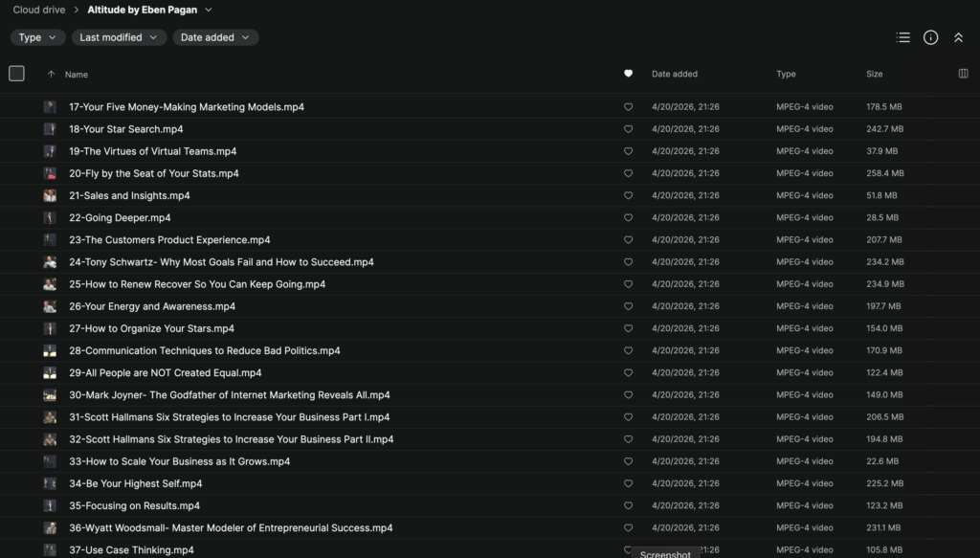
Task: Tick the select-all checkbox in header
Action: (16, 74)
